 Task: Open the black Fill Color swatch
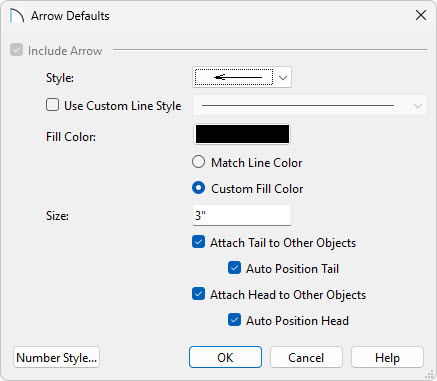(x=242, y=134)
